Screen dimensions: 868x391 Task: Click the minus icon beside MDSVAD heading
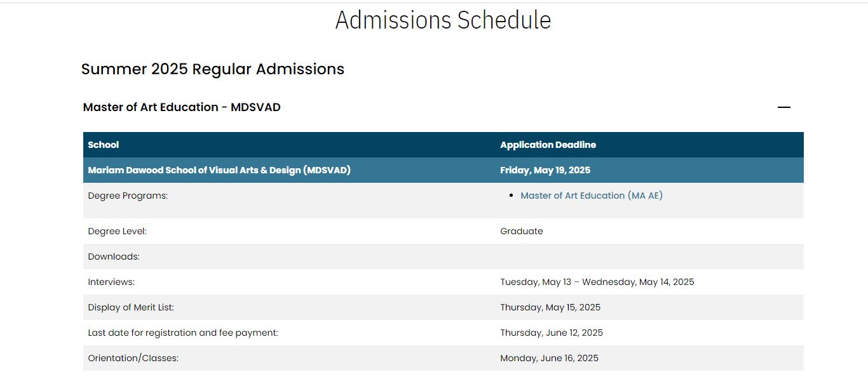(x=783, y=107)
